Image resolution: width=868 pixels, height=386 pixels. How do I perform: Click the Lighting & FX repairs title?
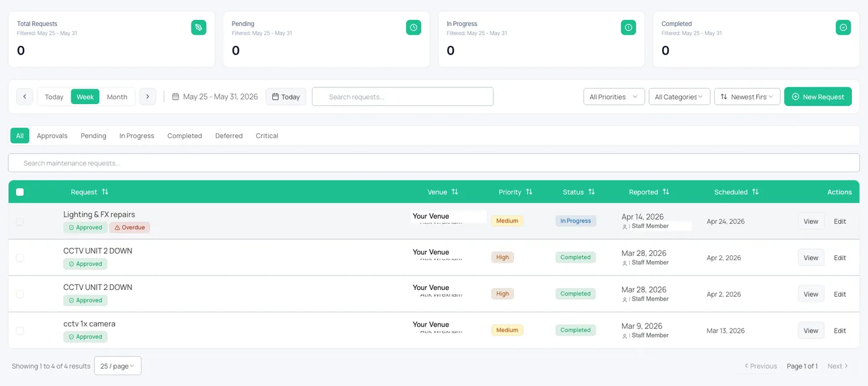point(99,214)
